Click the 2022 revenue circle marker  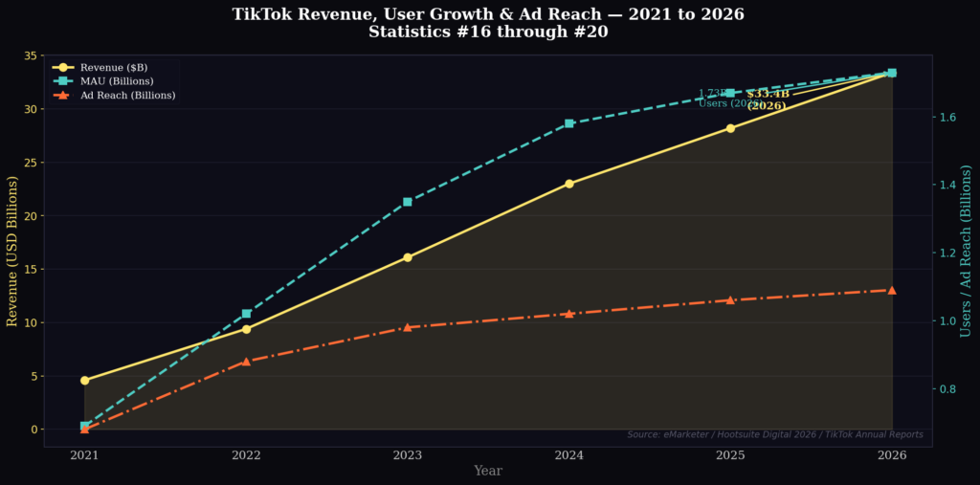point(246,329)
